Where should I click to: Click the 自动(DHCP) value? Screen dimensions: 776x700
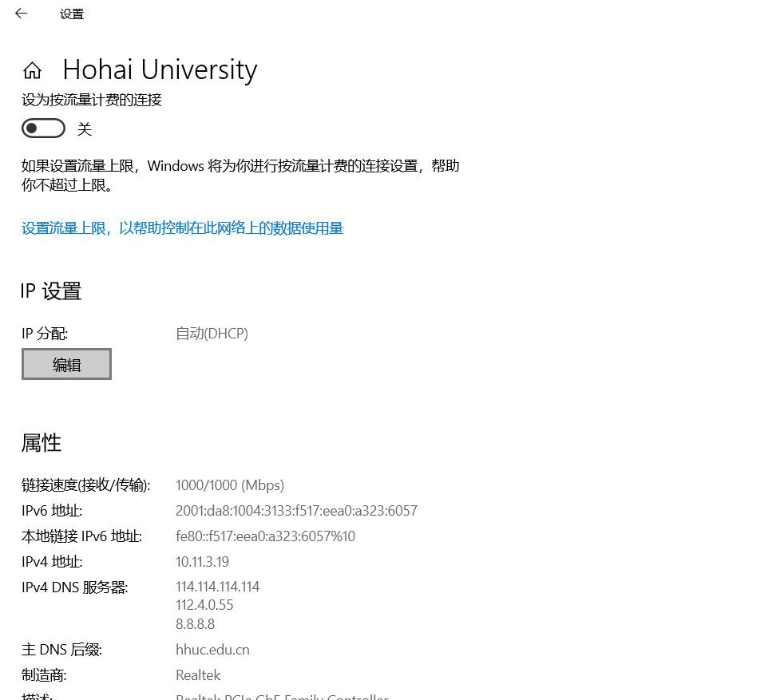pyautogui.click(x=212, y=334)
